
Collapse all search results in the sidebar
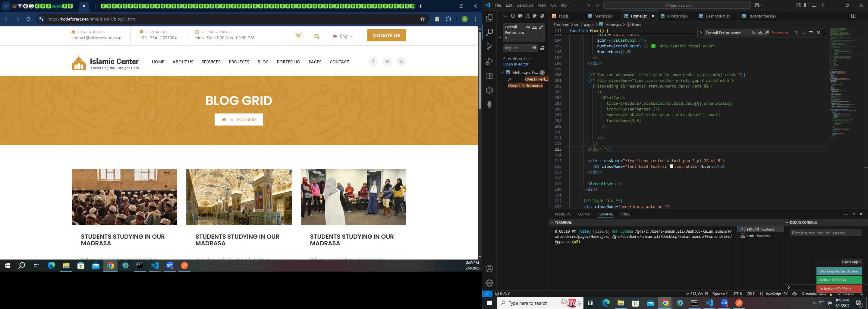point(542,16)
